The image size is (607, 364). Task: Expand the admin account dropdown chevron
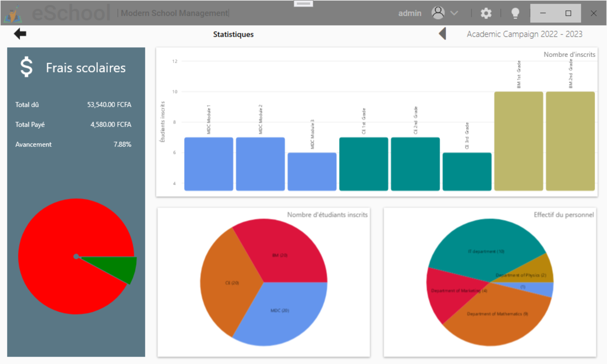[454, 13]
